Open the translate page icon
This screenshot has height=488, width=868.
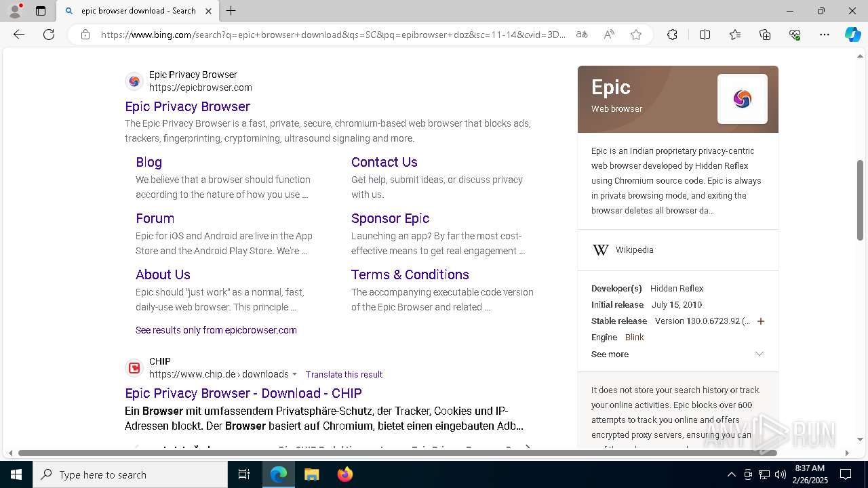[x=581, y=35]
